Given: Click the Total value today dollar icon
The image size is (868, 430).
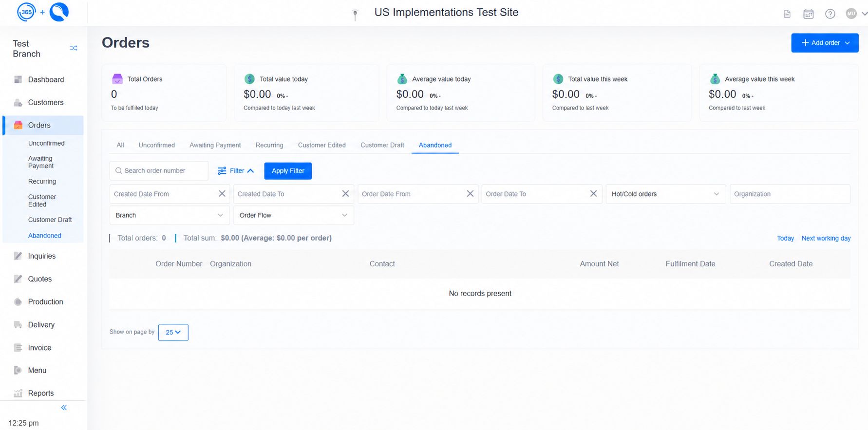Looking at the screenshot, I should pos(249,79).
